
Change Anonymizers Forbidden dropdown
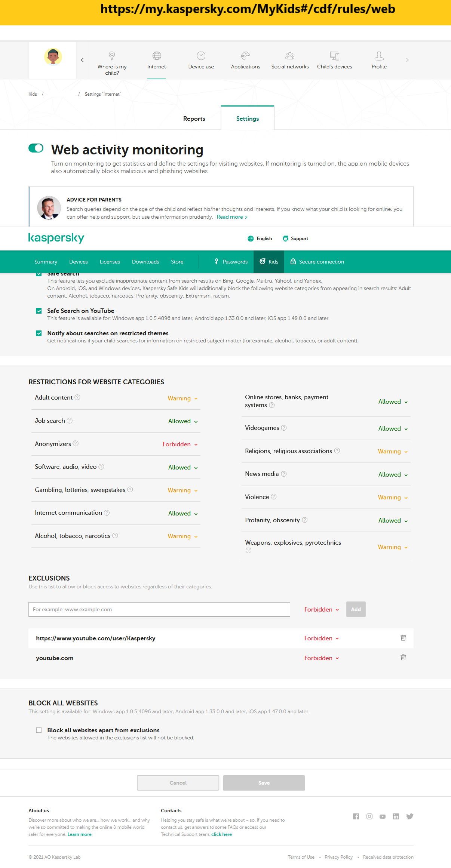coord(180,444)
